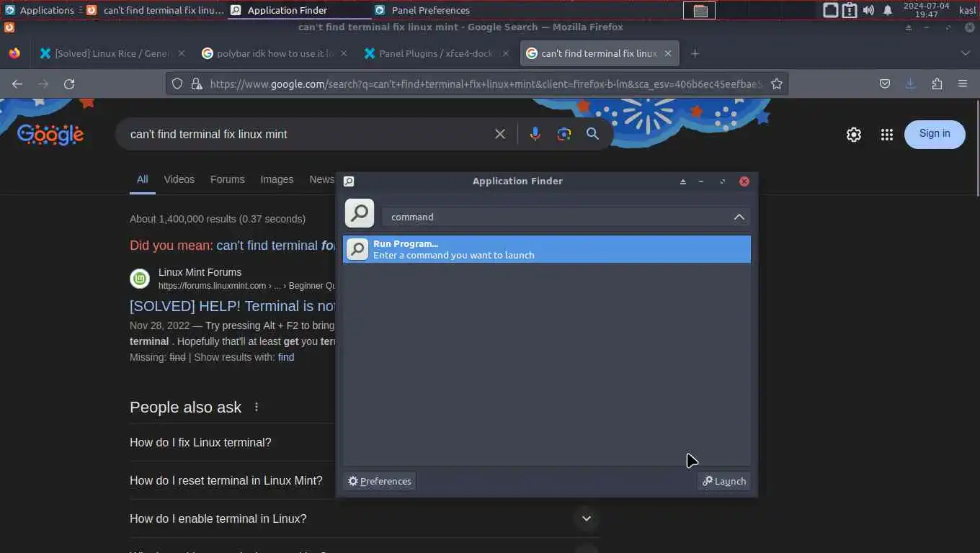Click the tracking protection shield icon
Screen dimensions: 980x553
pyautogui.click(x=177, y=84)
